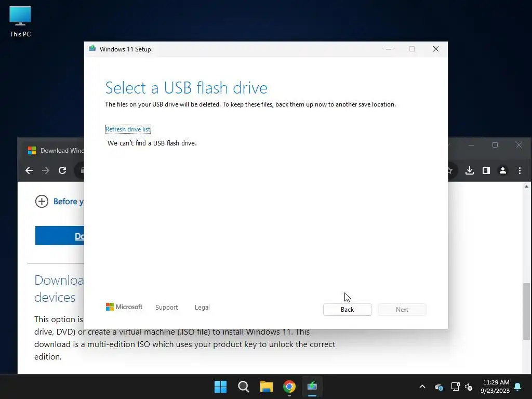The width and height of the screenshot is (532, 399).
Task: Open the clock and date display
Action: (x=495, y=387)
